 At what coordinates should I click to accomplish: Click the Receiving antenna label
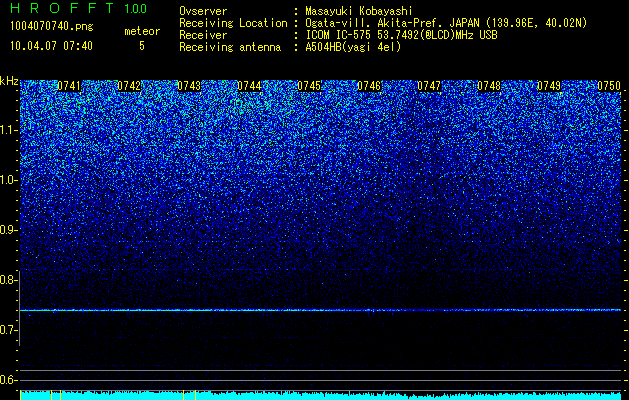click(230, 47)
